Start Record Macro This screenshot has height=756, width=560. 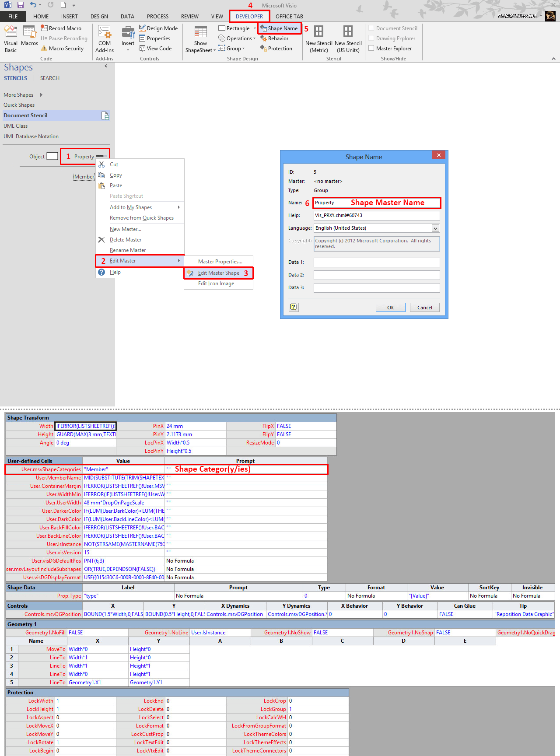pos(61,28)
